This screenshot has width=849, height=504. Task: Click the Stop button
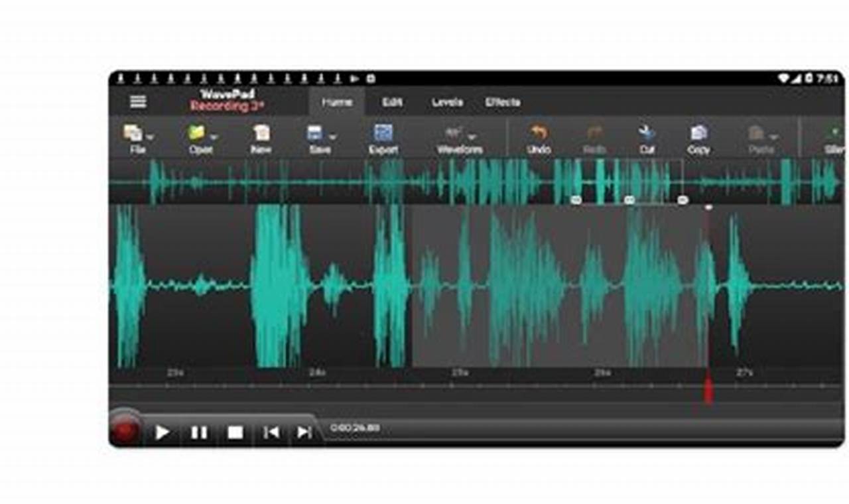pos(235,432)
